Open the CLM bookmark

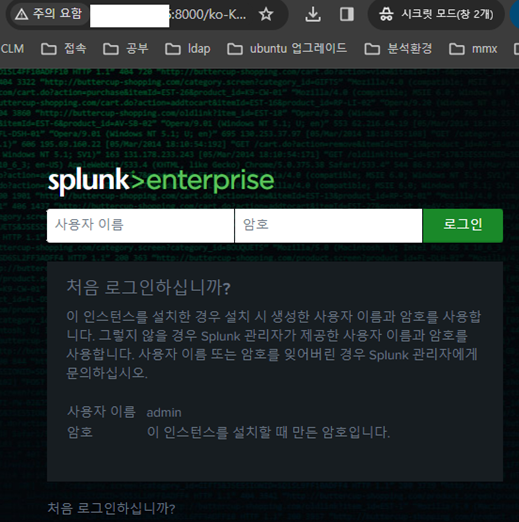point(12,49)
